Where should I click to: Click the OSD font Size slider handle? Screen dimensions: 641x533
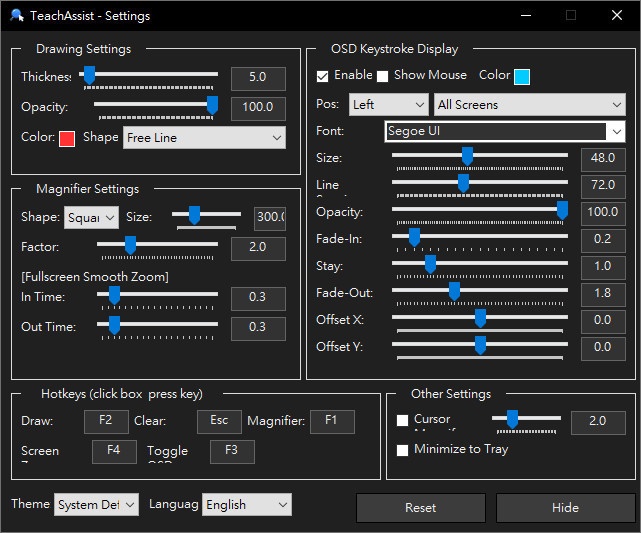coord(467,157)
